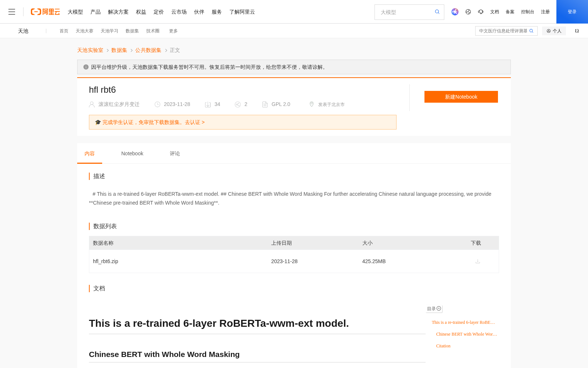Open 天池大赛 in sub navigation

pyautogui.click(x=85, y=31)
